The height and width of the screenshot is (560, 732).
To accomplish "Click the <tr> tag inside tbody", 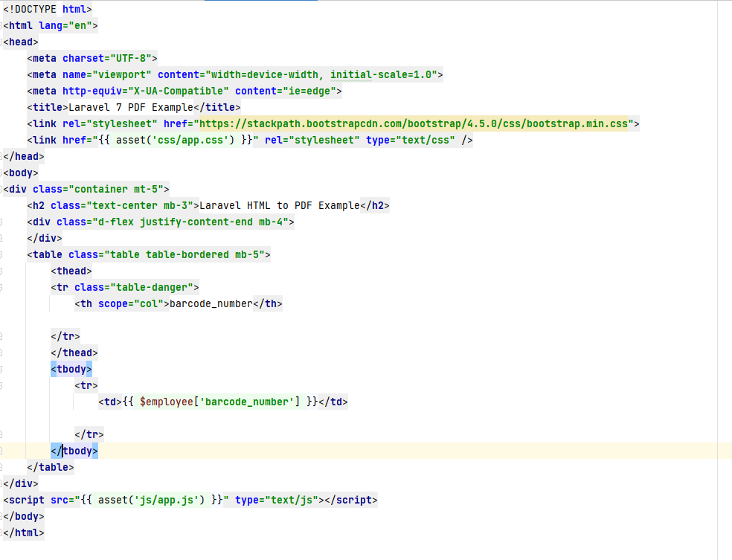I will coord(86,385).
